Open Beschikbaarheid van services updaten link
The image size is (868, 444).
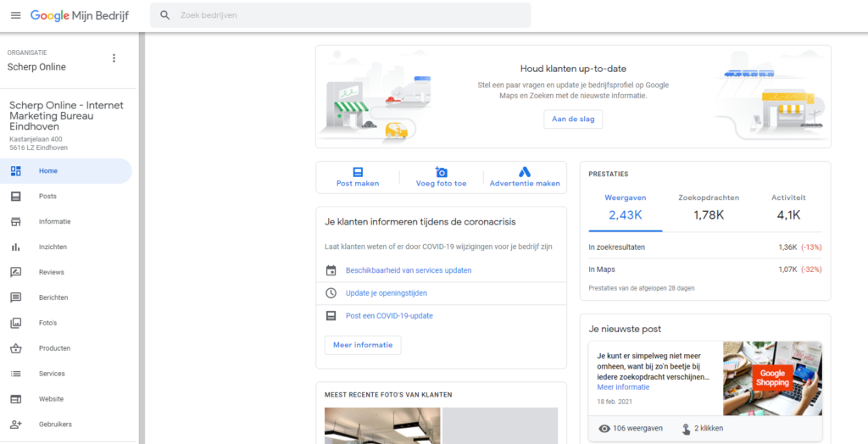[409, 270]
